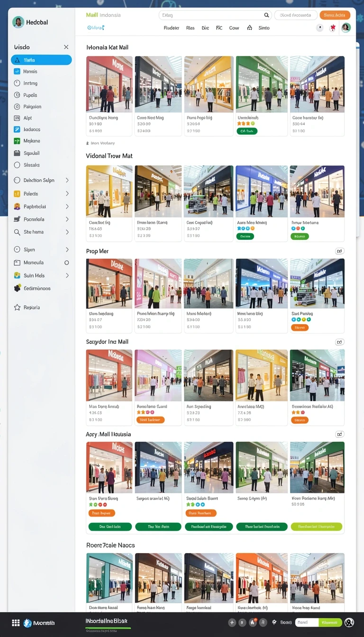The width and height of the screenshot is (364, 637).
Task: Expand the Deiction Selpn sidebar item
Action: point(40,180)
